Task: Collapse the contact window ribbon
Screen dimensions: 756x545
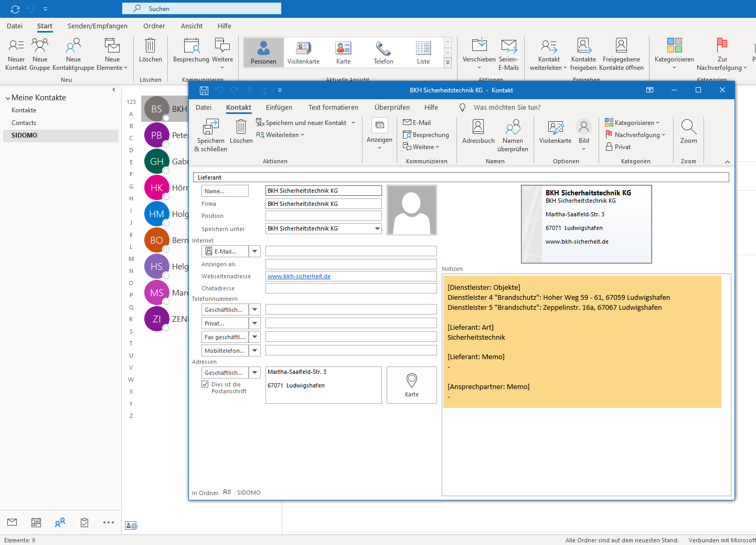Action: pos(727,162)
